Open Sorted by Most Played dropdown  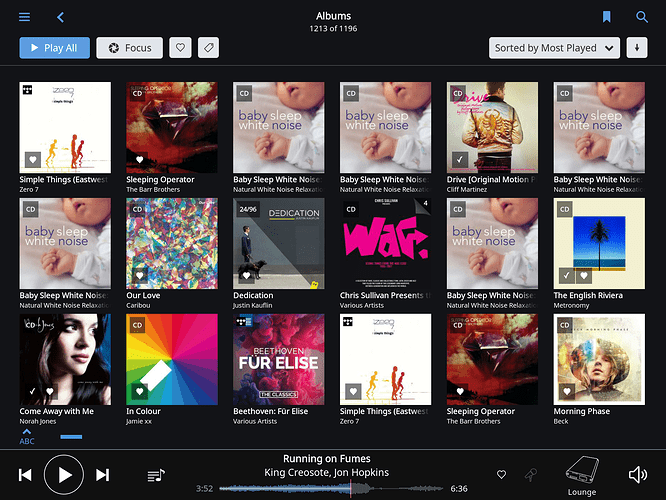(554, 48)
